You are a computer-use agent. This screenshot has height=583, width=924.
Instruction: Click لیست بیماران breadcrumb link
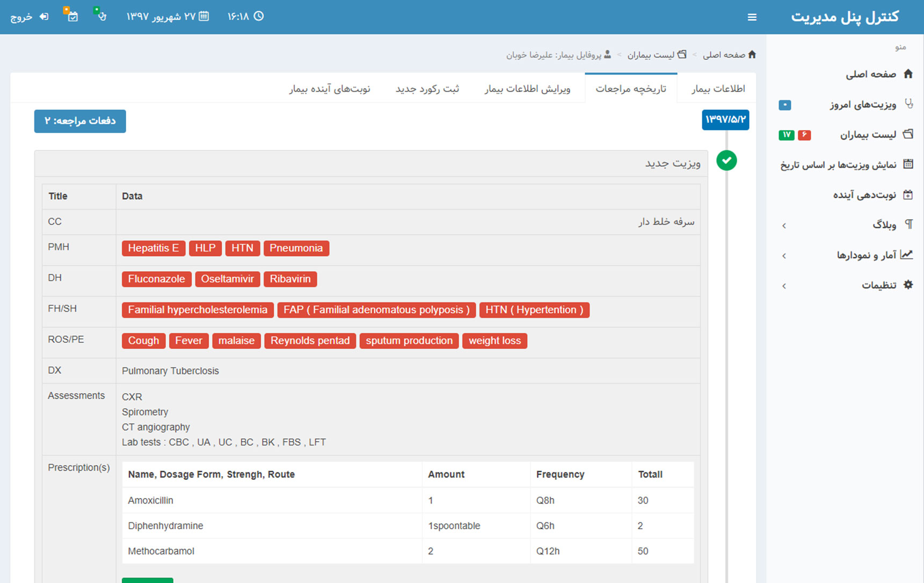(x=651, y=55)
